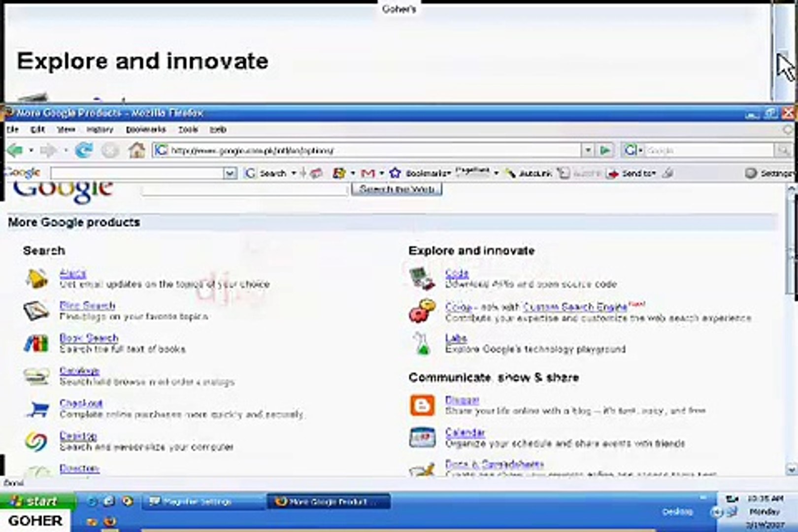Open the Calendar link
The height and width of the screenshot is (532, 798).
pyautogui.click(x=465, y=432)
